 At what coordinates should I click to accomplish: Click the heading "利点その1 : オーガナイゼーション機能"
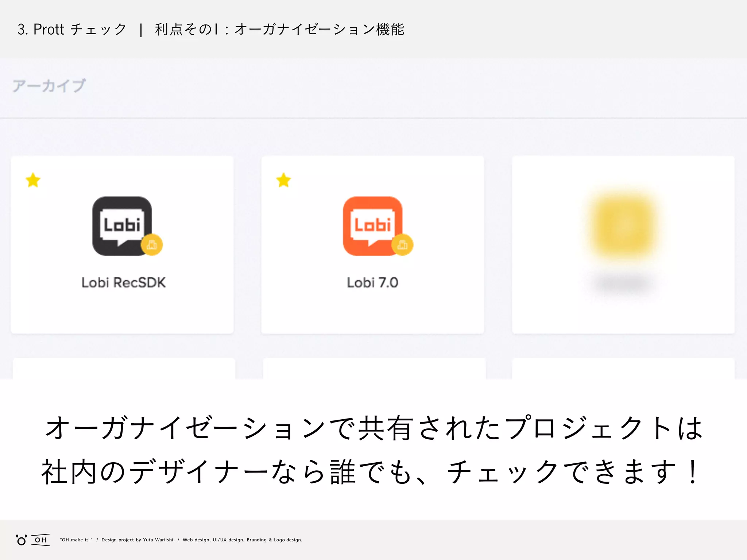[x=280, y=30]
